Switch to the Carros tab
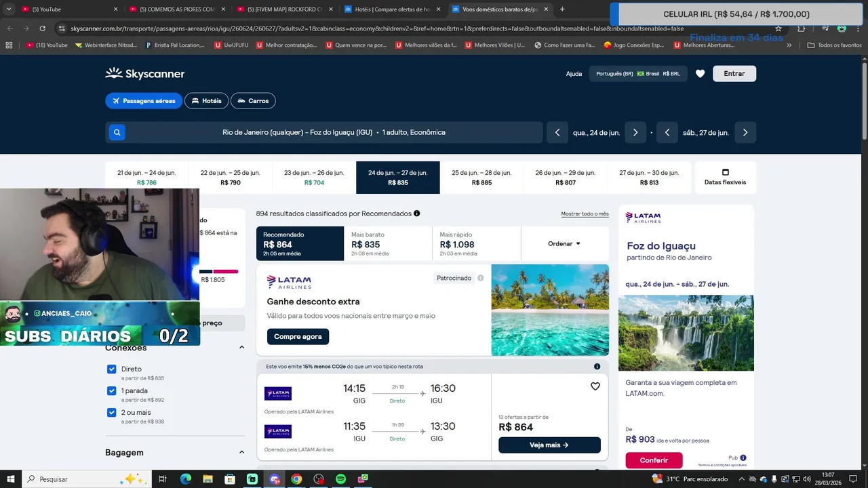Screen dimensions: 868x488 click(253, 101)
